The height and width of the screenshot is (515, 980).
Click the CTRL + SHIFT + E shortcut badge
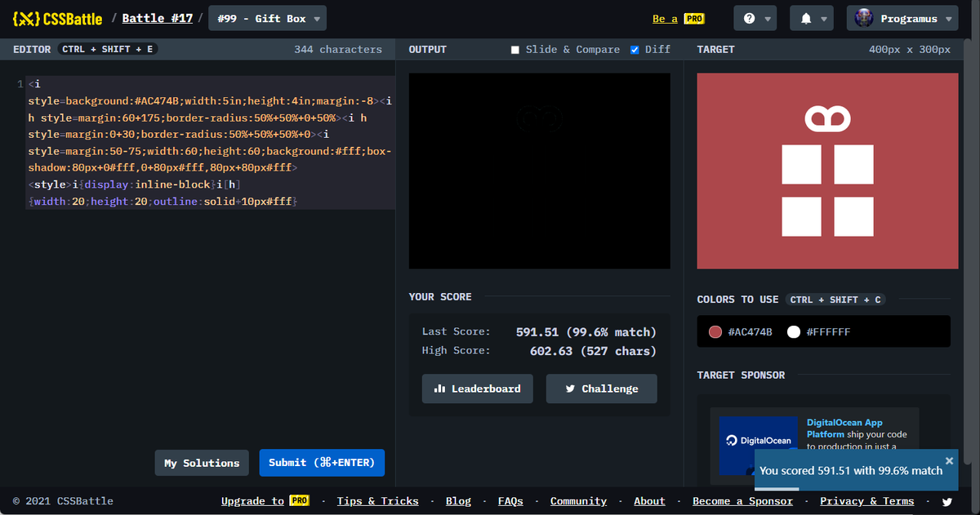[109, 50]
